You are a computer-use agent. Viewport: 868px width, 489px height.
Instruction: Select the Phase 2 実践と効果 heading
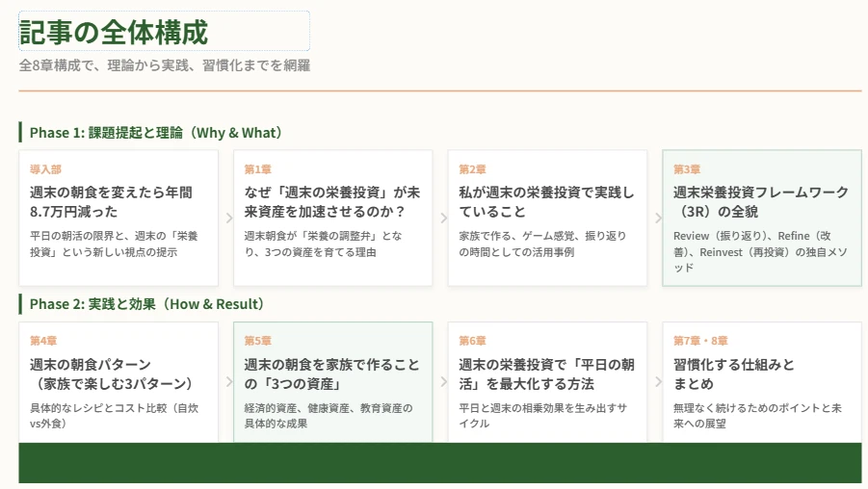coord(146,304)
